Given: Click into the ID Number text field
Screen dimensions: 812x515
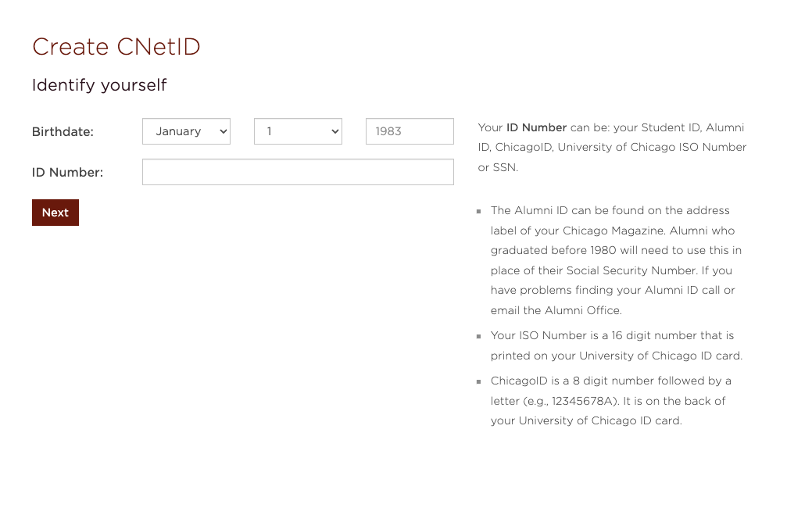Looking at the screenshot, I should tap(298, 172).
